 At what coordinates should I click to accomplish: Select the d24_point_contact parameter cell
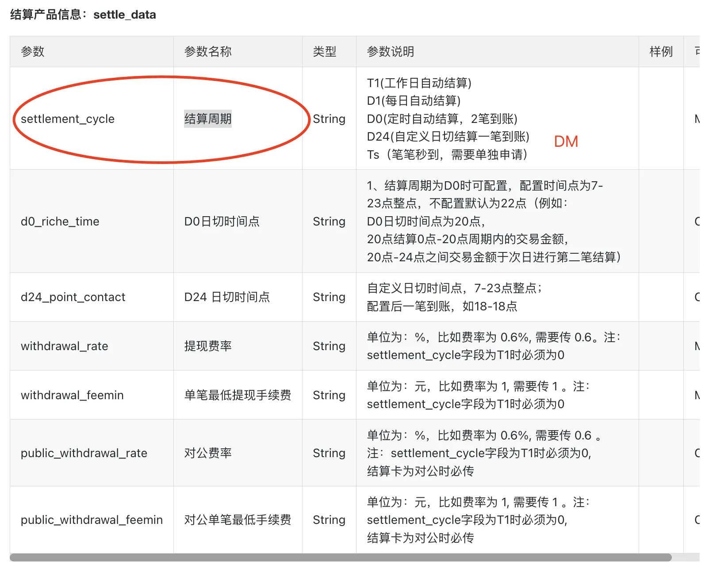coord(73,297)
